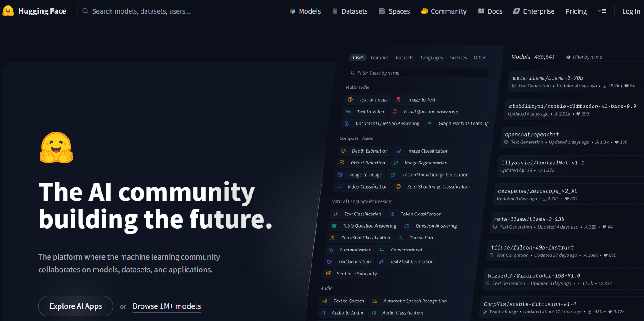
Task: Switch to the Other filter tab
Action: [x=479, y=58]
